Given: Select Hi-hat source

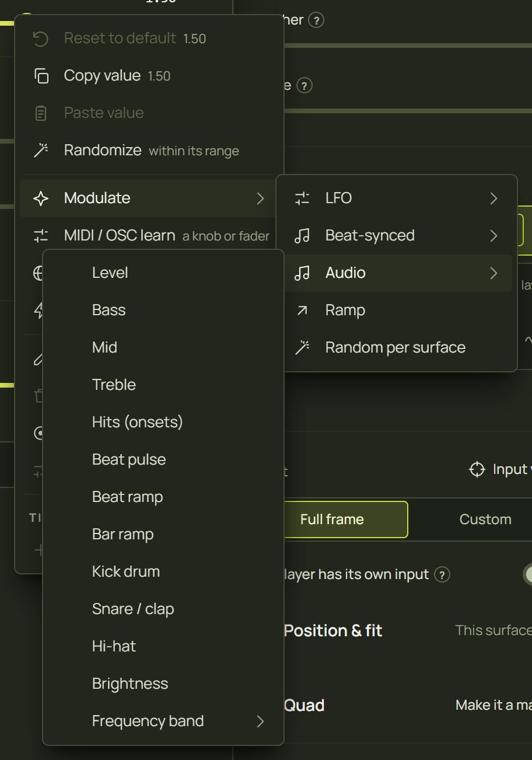Looking at the screenshot, I should (163, 647).
